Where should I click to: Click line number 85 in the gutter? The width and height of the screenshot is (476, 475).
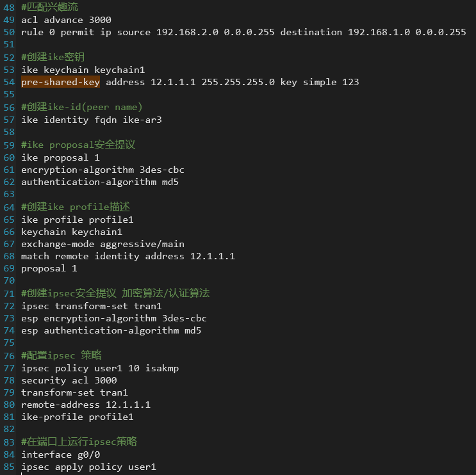[8, 467]
